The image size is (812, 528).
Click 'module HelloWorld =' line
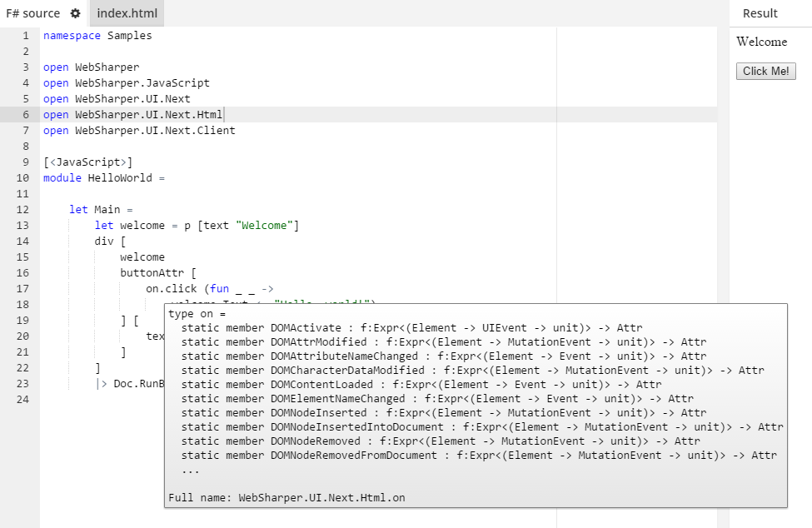coord(104,178)
